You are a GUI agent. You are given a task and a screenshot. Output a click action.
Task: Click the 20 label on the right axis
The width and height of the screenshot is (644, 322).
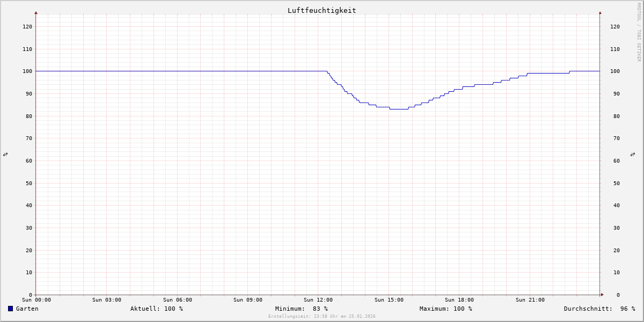coord(617,250)
